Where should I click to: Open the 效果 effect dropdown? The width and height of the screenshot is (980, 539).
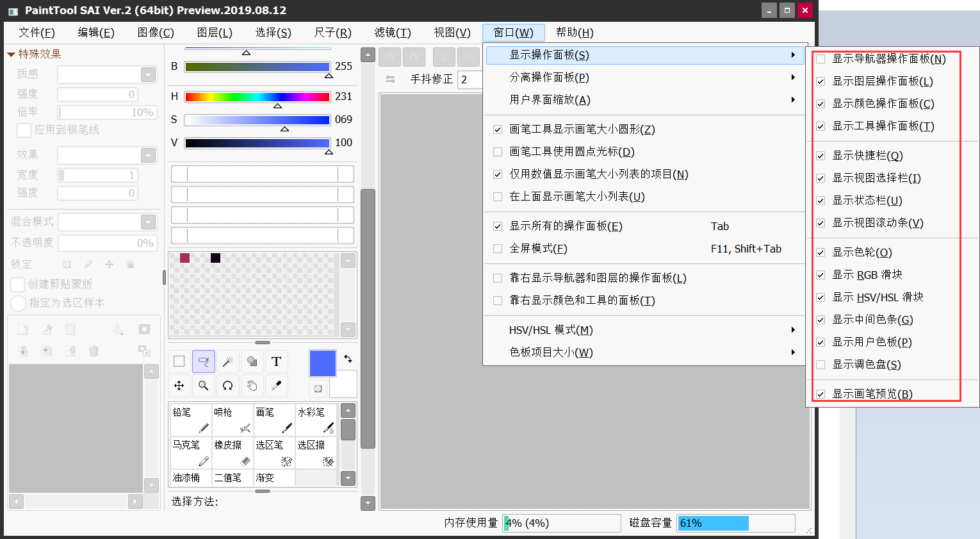click(149, 155)
